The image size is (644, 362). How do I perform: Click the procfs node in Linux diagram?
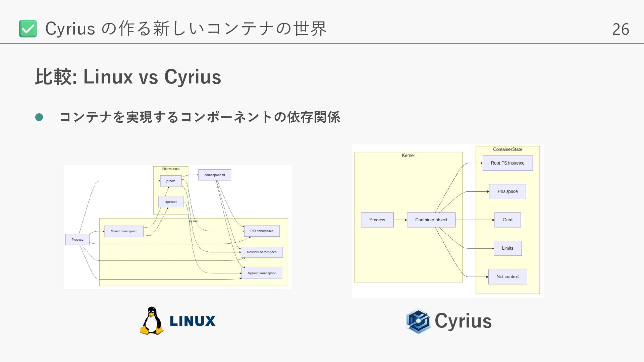(x=171, y=181)
